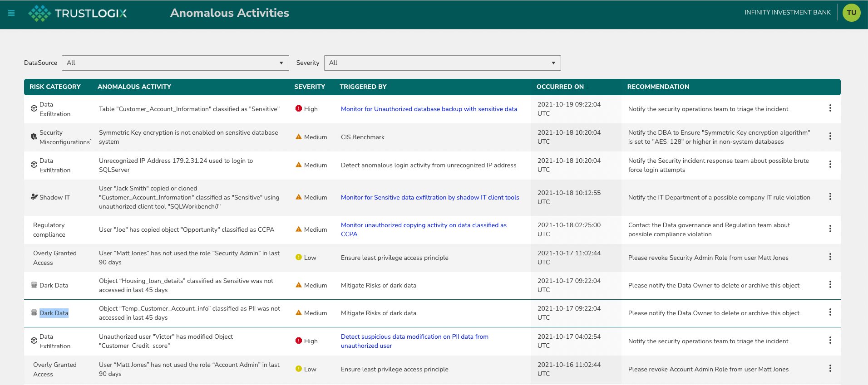Click Low severity icon for Account Admin row

click(299, 369)
